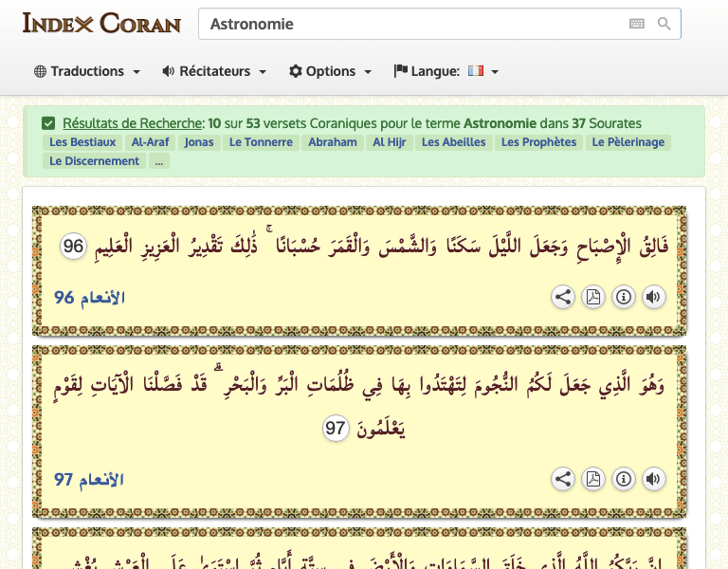Image resolution: width=728 pixels, height=569 pixels.
Task: Expand the Traductions dropdown
Action: coord(87,71)
